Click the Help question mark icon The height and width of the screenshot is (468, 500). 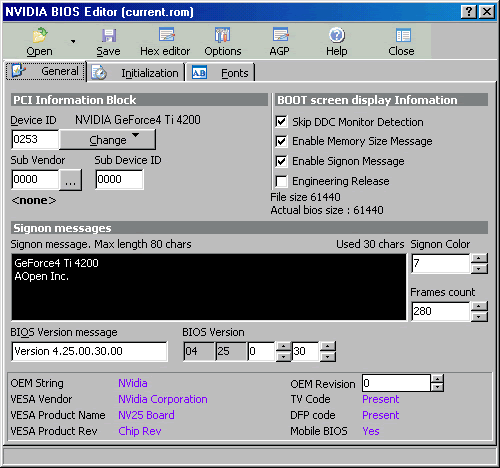[337, 35]
